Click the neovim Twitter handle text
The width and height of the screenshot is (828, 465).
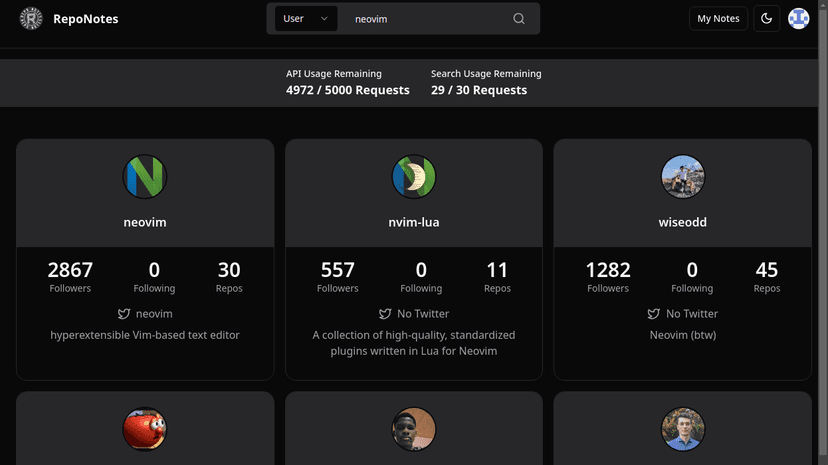coord(154,314)
